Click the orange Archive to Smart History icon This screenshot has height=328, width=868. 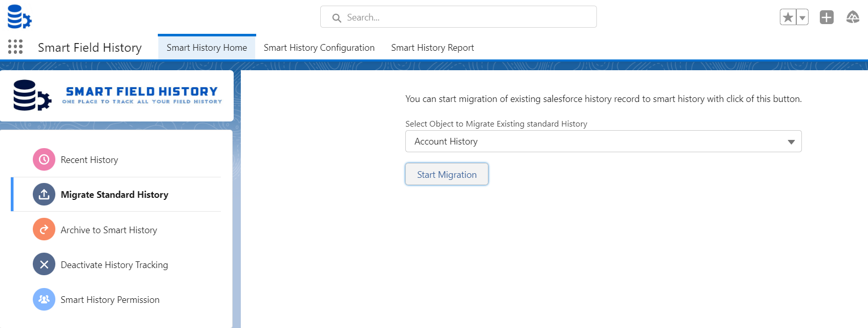pos(44,230)
